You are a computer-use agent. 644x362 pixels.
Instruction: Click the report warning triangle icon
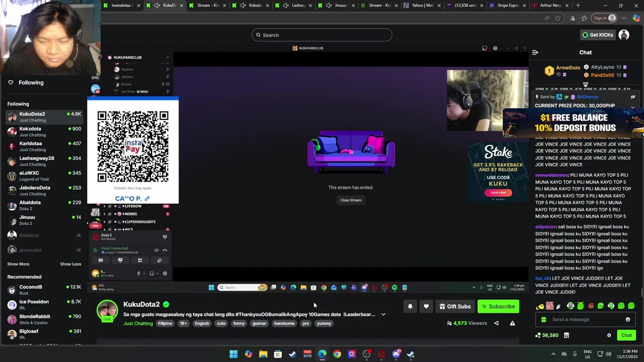(x=512, y=323)
